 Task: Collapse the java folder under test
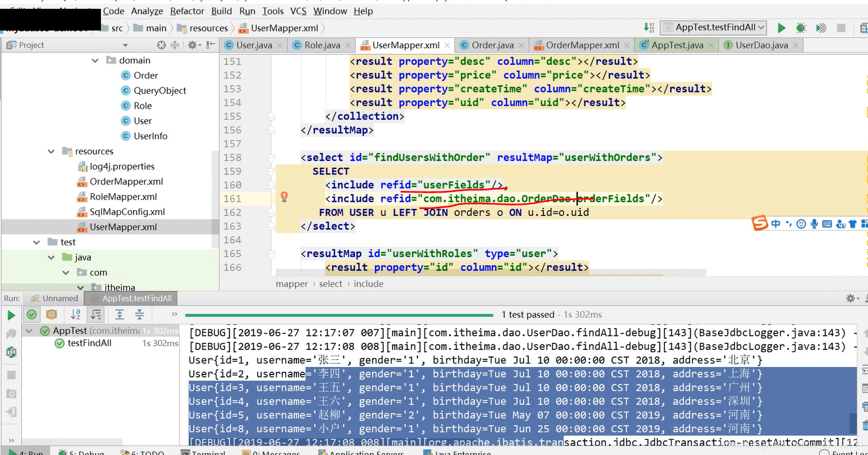[x=51, y=258]
